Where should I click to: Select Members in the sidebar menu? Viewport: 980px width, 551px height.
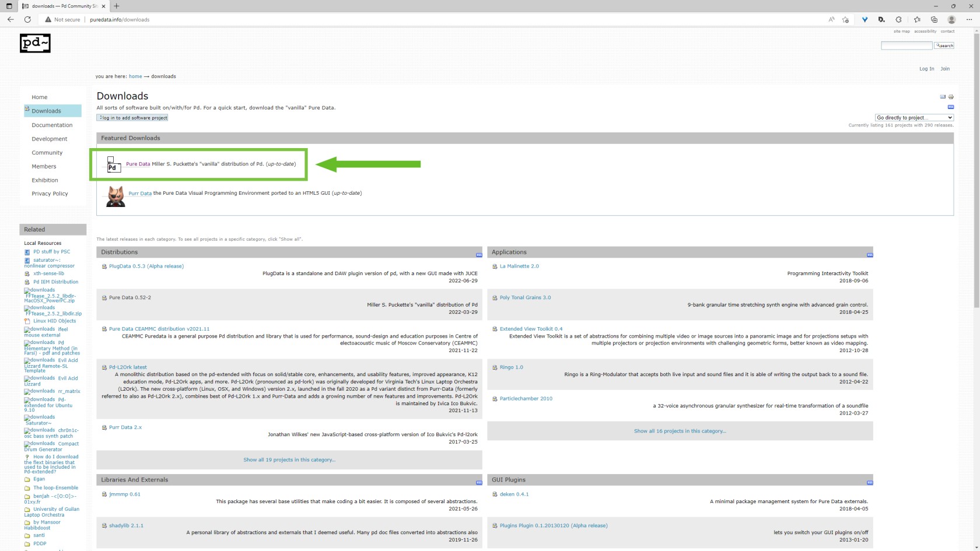tap(44, 166)
